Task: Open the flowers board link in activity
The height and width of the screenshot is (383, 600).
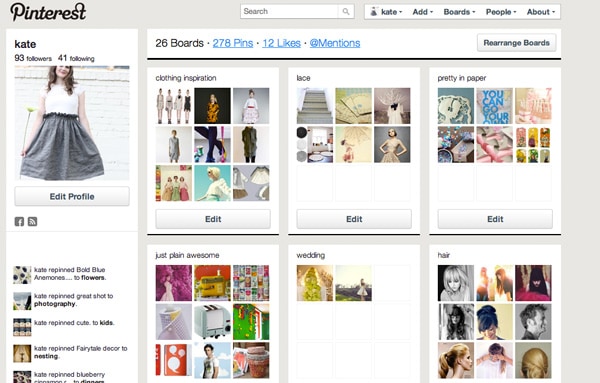Action: (93, 278)
